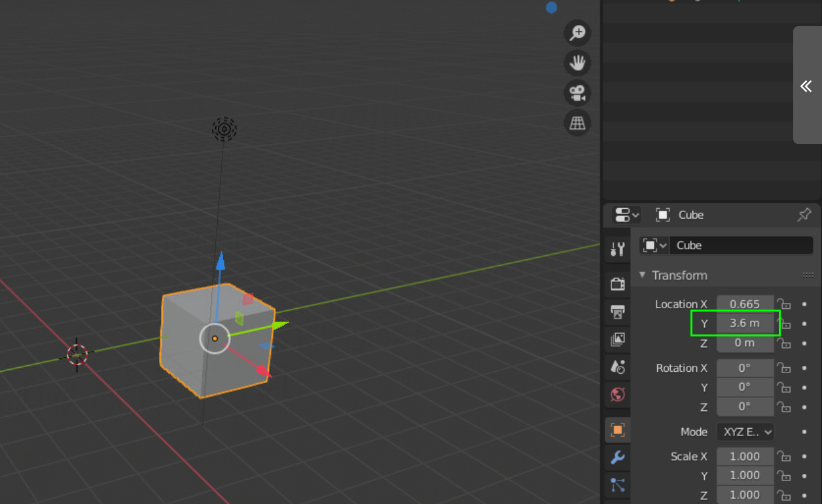822x504 pixels.
Task: Click the blue Z-axis move arrow
Action: click(x=221, y=261)
